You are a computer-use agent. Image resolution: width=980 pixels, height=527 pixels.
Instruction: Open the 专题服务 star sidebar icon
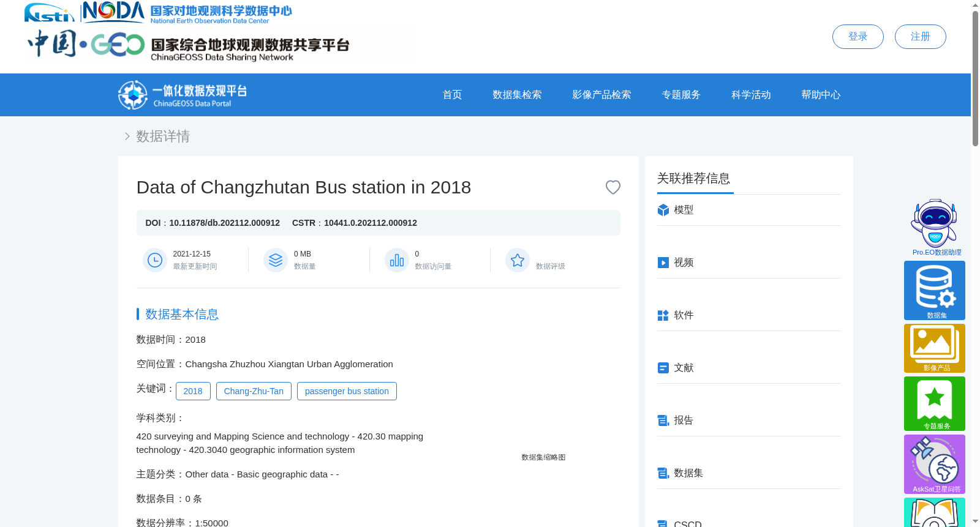[935, 403]
